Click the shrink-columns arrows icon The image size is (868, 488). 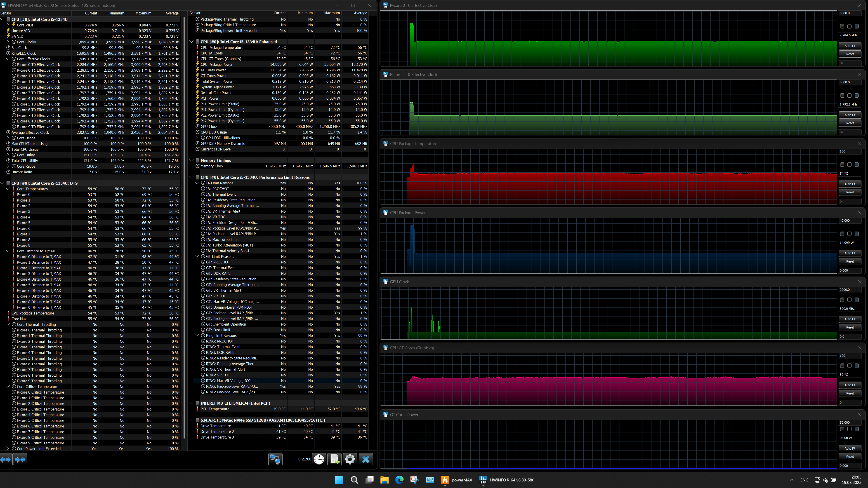point(20,459)
